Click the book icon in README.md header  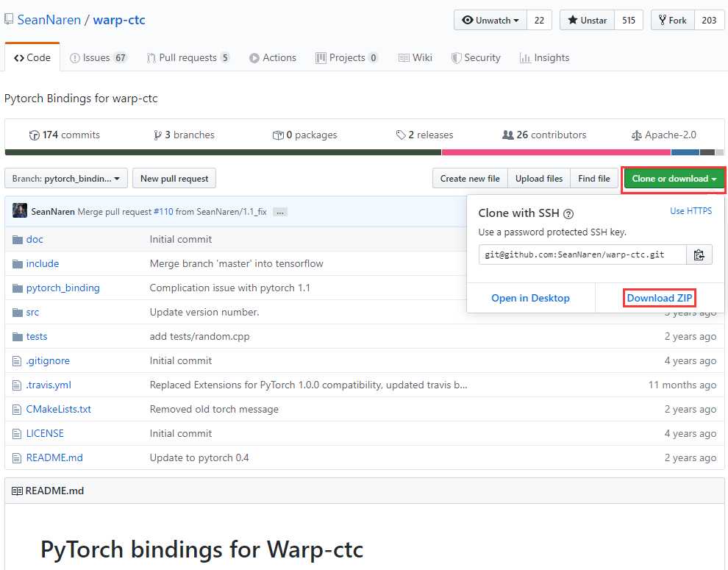17,491
